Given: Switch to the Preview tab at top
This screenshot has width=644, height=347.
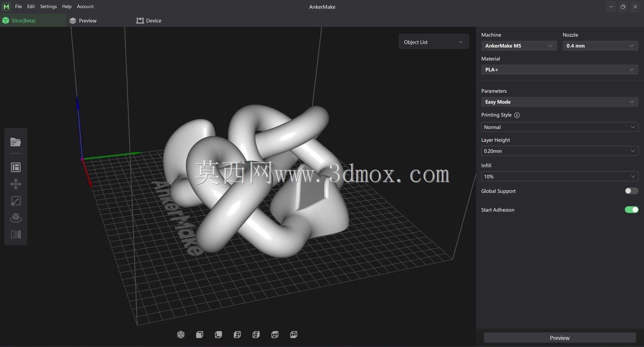Looking at the screenshot, I should tap(83, 20).
